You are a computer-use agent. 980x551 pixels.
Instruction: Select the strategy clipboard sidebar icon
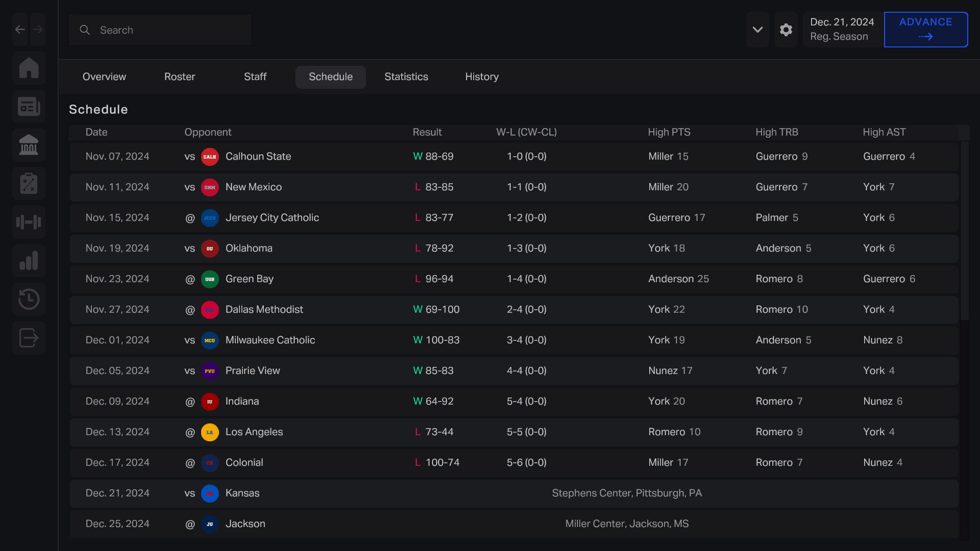tap(29, 184)
